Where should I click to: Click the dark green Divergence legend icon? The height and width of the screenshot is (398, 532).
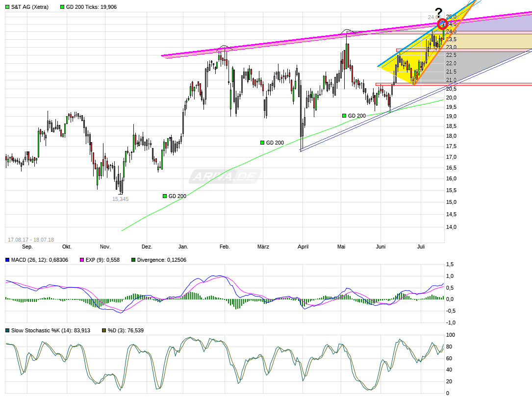pos(133,260)
